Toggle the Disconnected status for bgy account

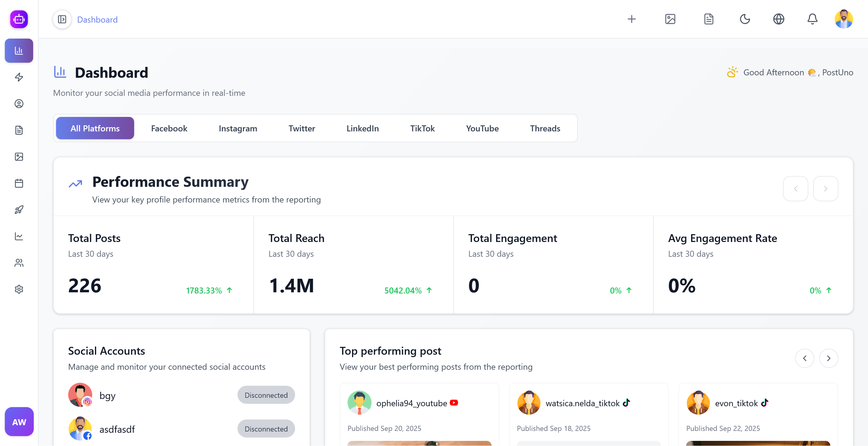266,395
